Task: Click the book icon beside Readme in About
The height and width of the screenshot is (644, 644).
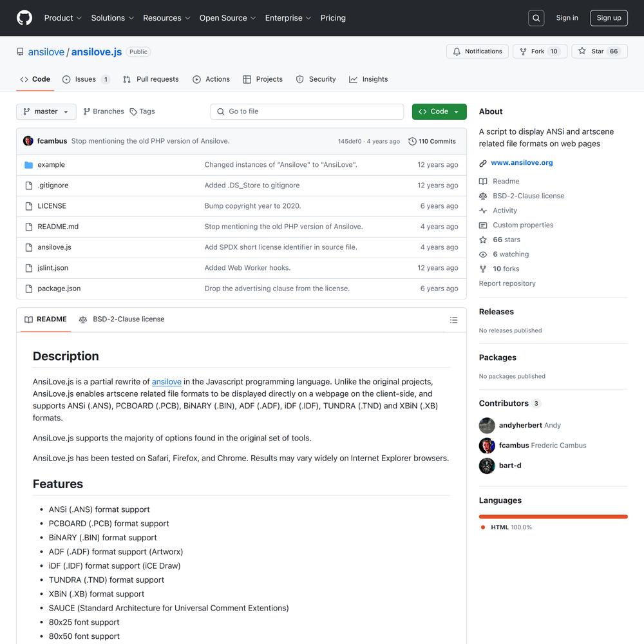Action: click(483, 182)
